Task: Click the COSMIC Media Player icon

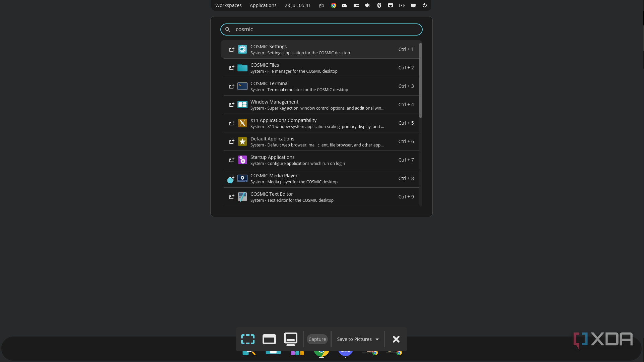Action: [242, 178]
